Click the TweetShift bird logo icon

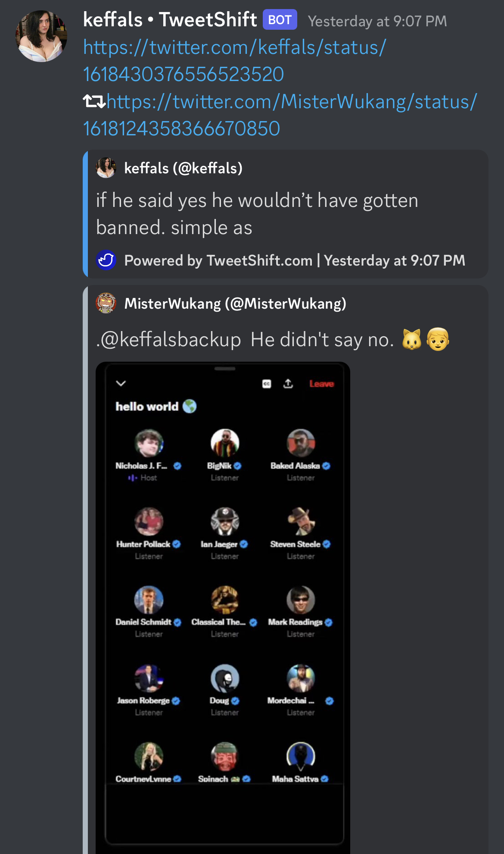(106, 260)
